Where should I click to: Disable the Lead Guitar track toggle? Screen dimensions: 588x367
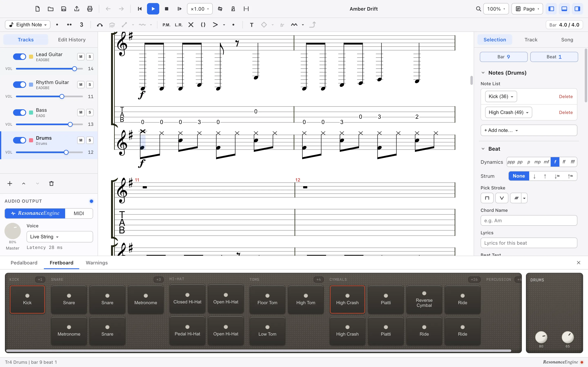coord(19,57)
